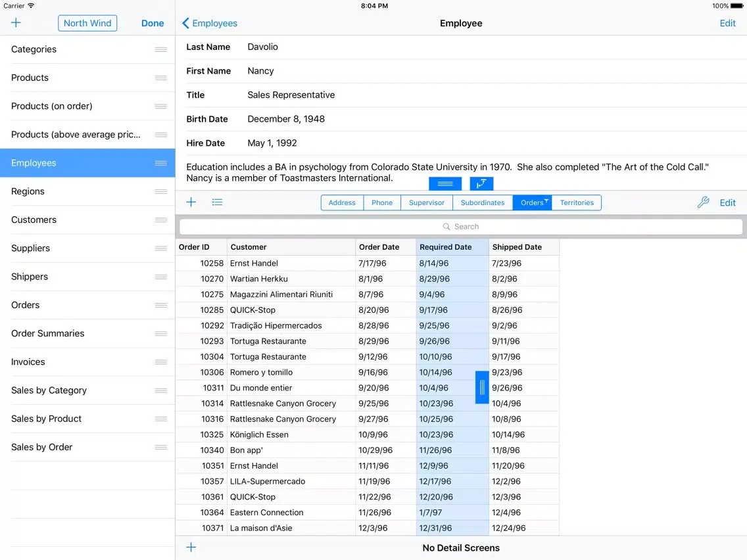
Task: Grab the reorder handle for Regions
Action: (x=160, y=191)
